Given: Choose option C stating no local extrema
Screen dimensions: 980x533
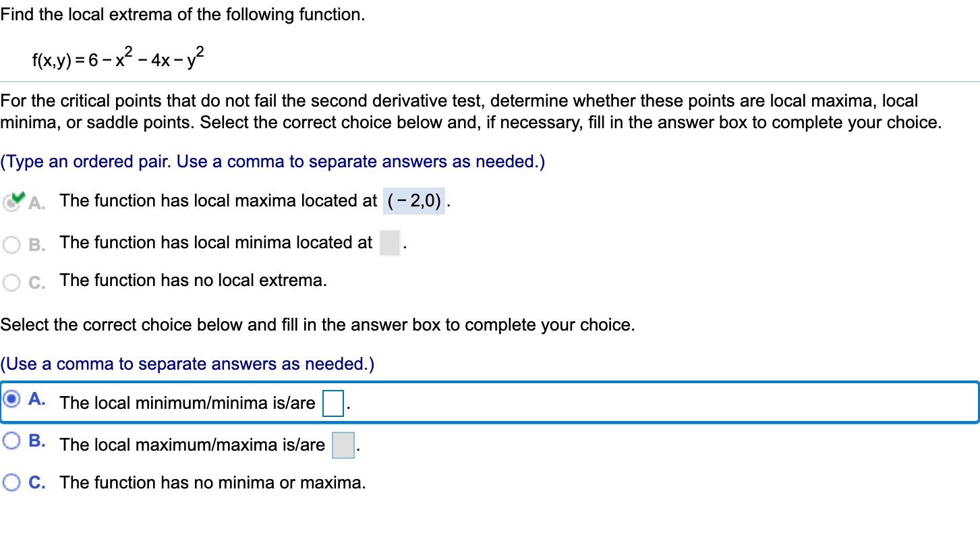Looking at the screenshot, I should (11, 281).
